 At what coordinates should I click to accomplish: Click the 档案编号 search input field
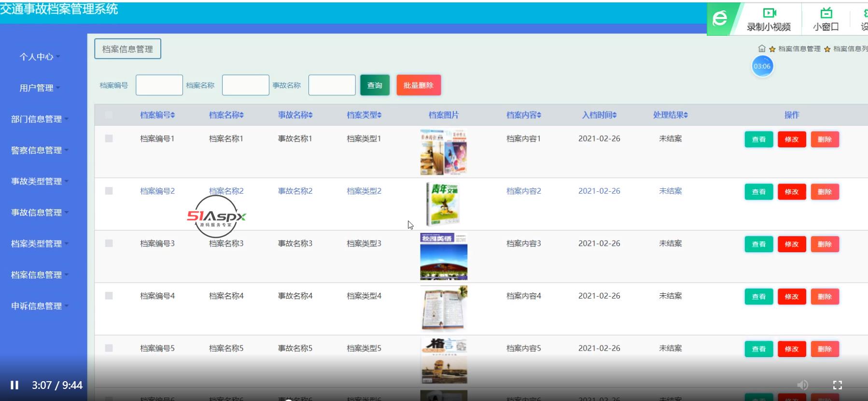point(159,85)
